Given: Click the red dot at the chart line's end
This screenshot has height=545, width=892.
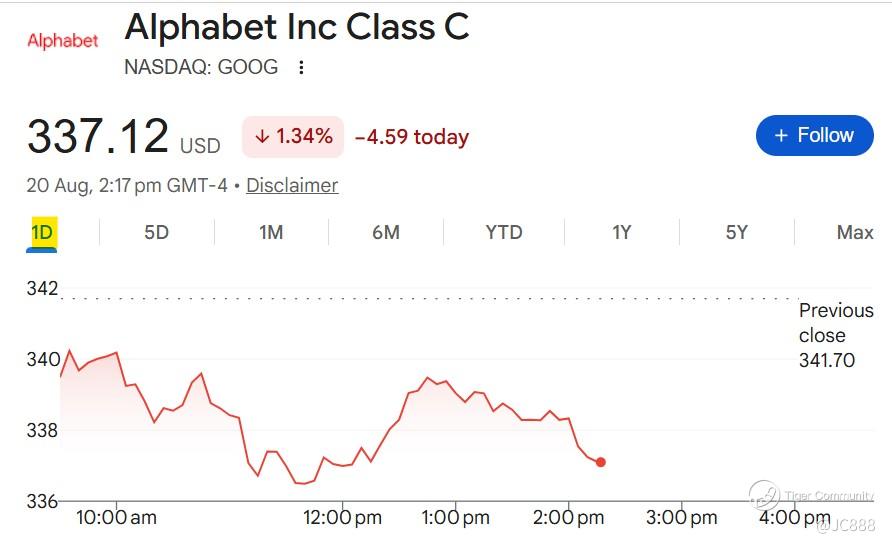Looking at the screenshot, I should coord(601,462).
